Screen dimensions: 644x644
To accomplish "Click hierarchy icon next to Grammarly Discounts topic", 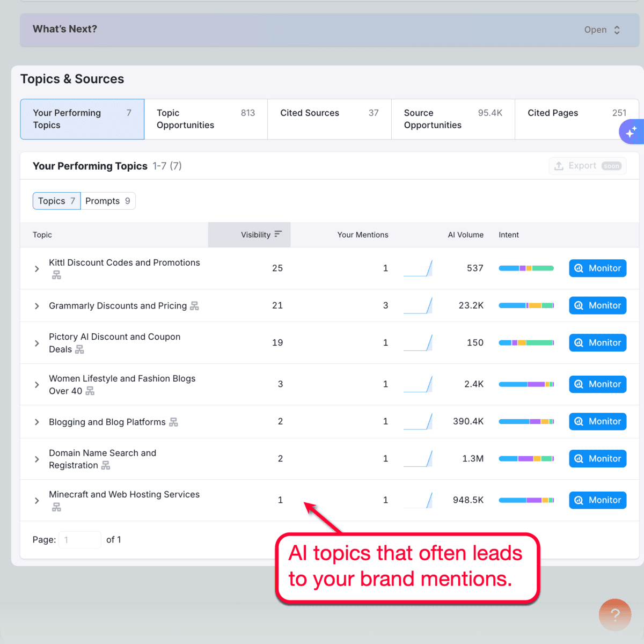I will (194, 306).
